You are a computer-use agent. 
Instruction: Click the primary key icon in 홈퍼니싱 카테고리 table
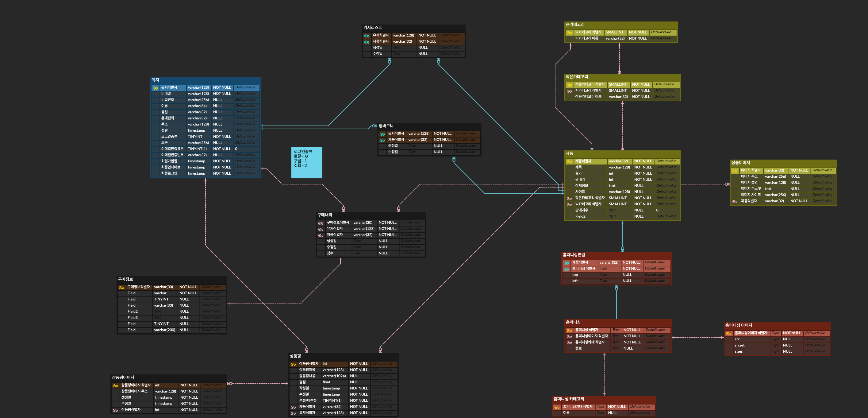[x=557, y=407]
